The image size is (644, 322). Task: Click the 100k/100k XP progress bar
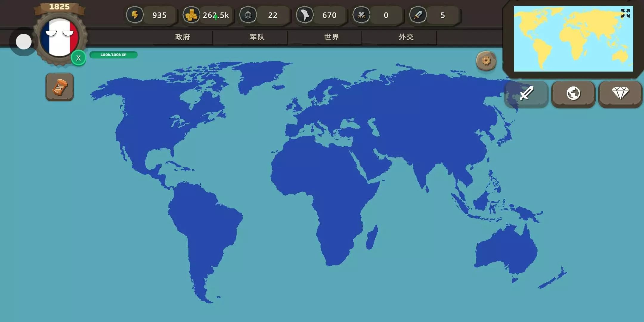[113, 55]
